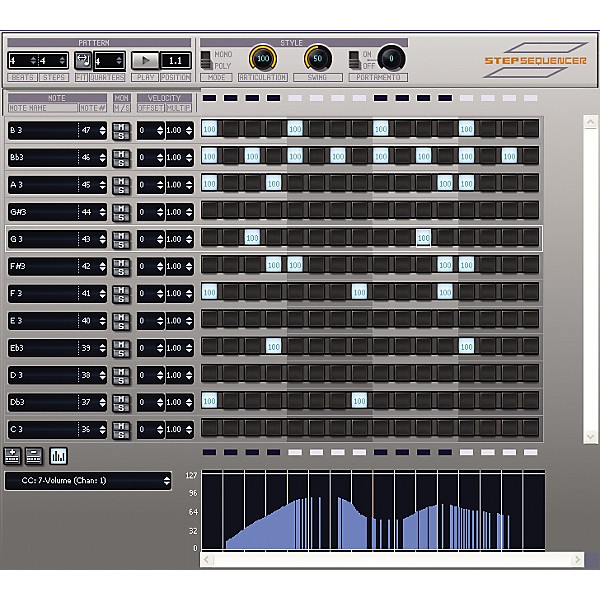Click the note number stepper for G 3
The image size is (600, 600).
pos(102,239)
